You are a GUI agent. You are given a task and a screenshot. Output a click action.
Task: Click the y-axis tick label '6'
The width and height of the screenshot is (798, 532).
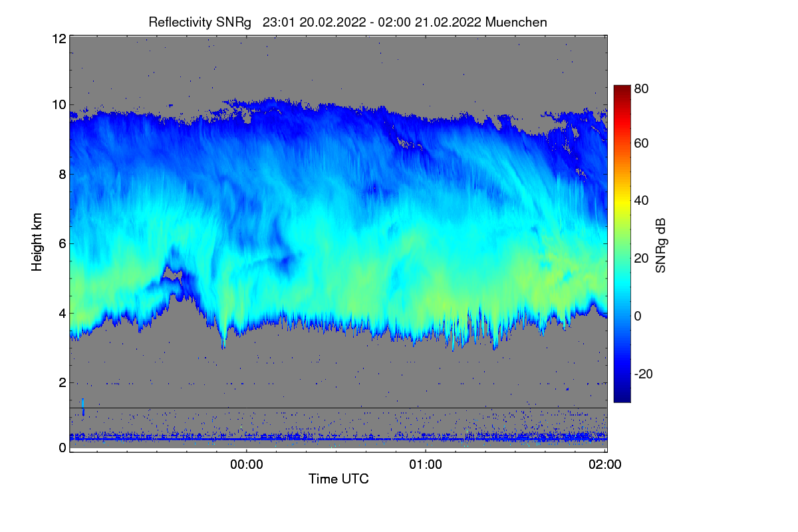(63, 243)
